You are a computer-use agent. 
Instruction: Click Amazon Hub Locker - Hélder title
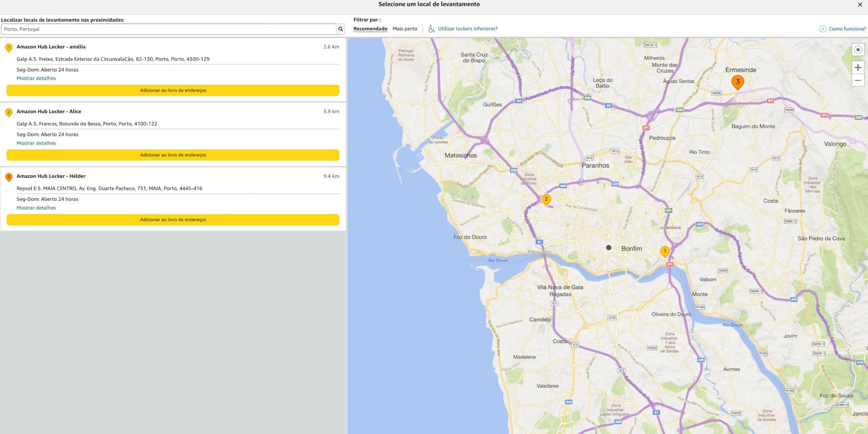[51, 176]
